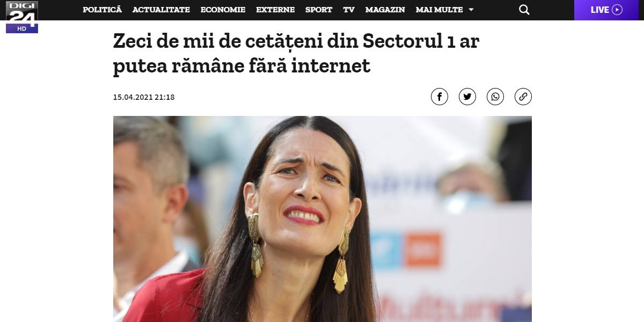Viewport: 644px width, 322px height.
Task: Share article via WhatsApp
Action: pyautogui.click(x=495, y=97)
